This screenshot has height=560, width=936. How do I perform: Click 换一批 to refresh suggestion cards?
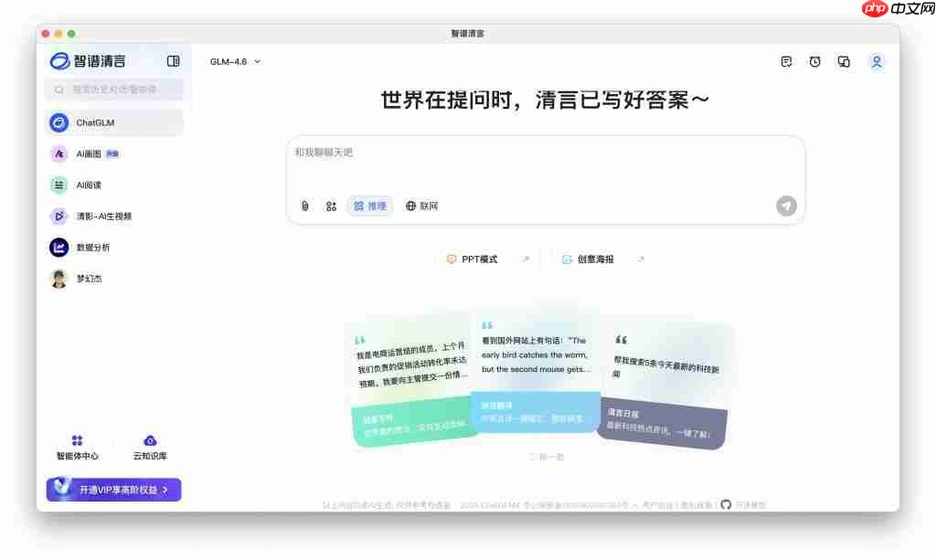[x=548, y=457]
